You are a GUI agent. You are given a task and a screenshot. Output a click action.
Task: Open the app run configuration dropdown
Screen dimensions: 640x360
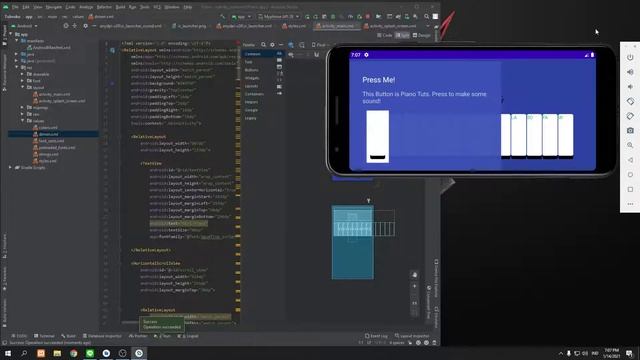241,17
